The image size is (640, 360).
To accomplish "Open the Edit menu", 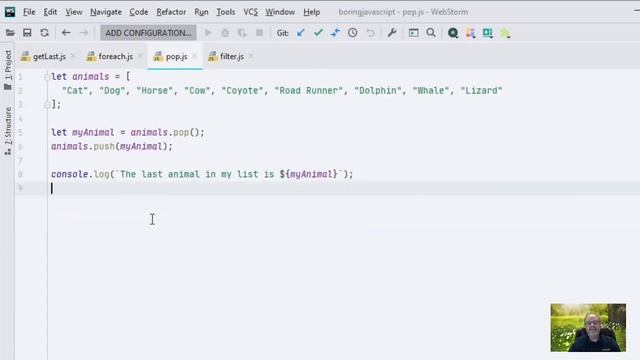I will click(x=50, y=12).
